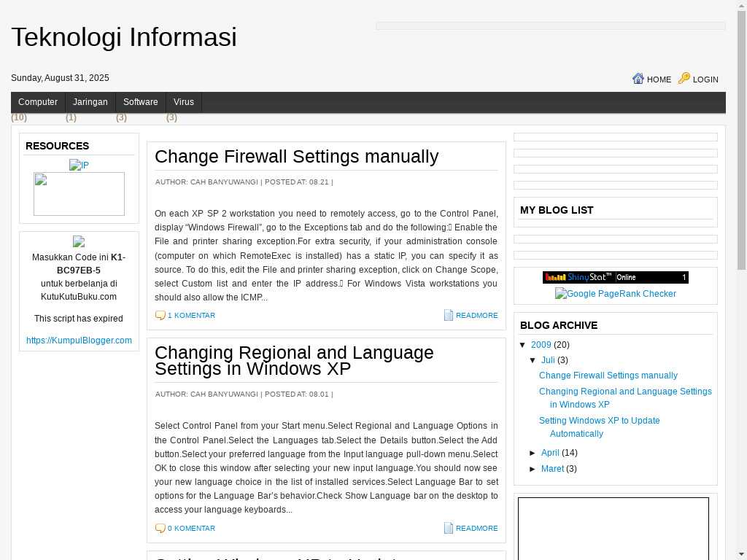The image size is (747, 560).
Task: Visit the https://KumpulBlogger.com link
Action: (x=79, y=341)
